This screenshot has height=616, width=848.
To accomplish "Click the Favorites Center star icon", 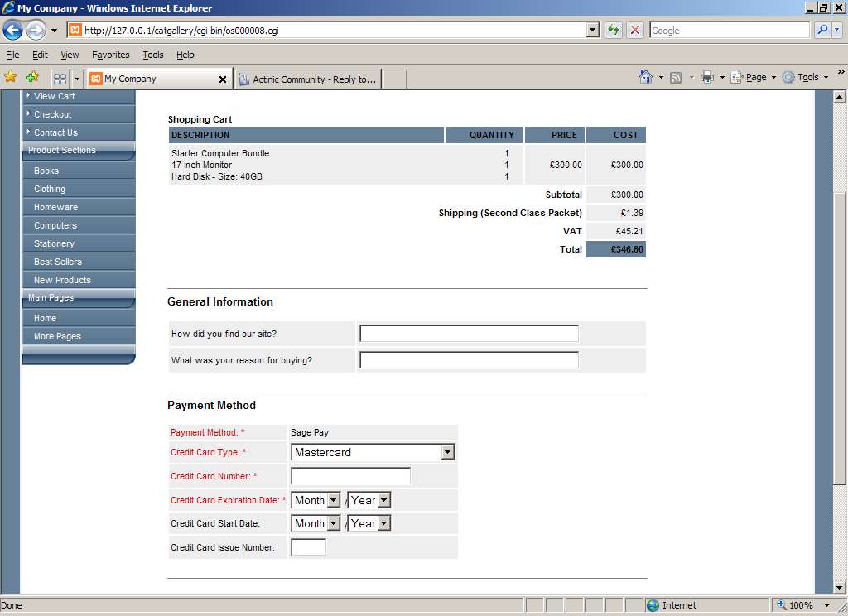I will click(x=11, y=78).
